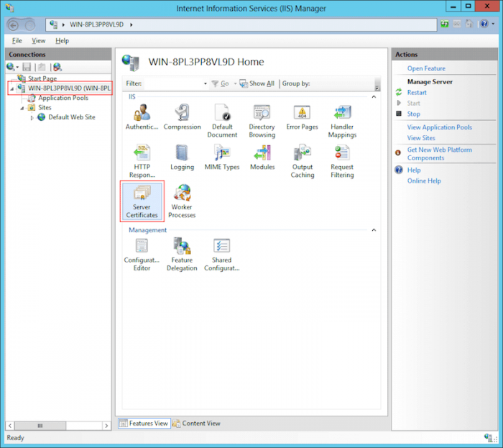This screenshot has width=503, height=448.
Task: Expand the Default Web Site node
Action: click(x=32, y=117)
